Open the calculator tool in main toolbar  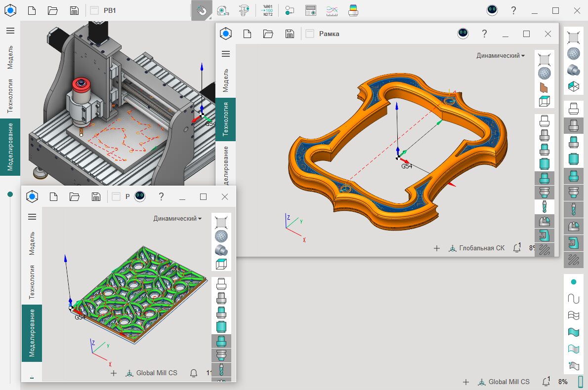(311, 10)
